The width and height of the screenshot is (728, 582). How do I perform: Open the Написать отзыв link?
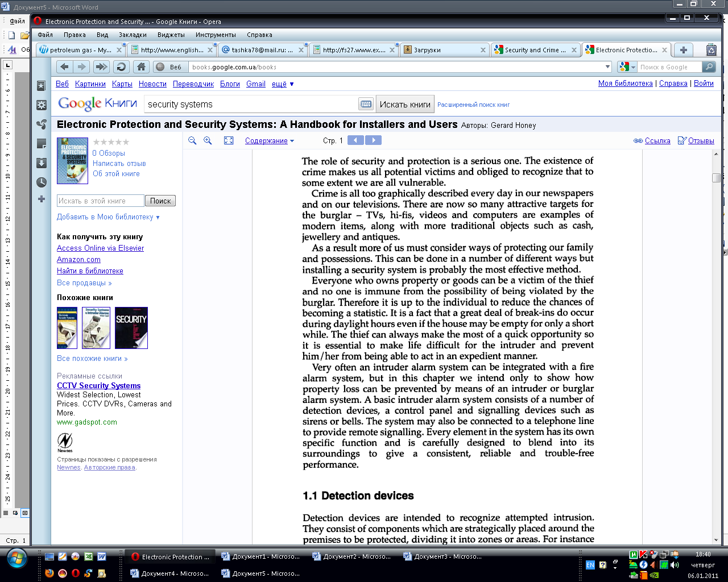[119, 163]
